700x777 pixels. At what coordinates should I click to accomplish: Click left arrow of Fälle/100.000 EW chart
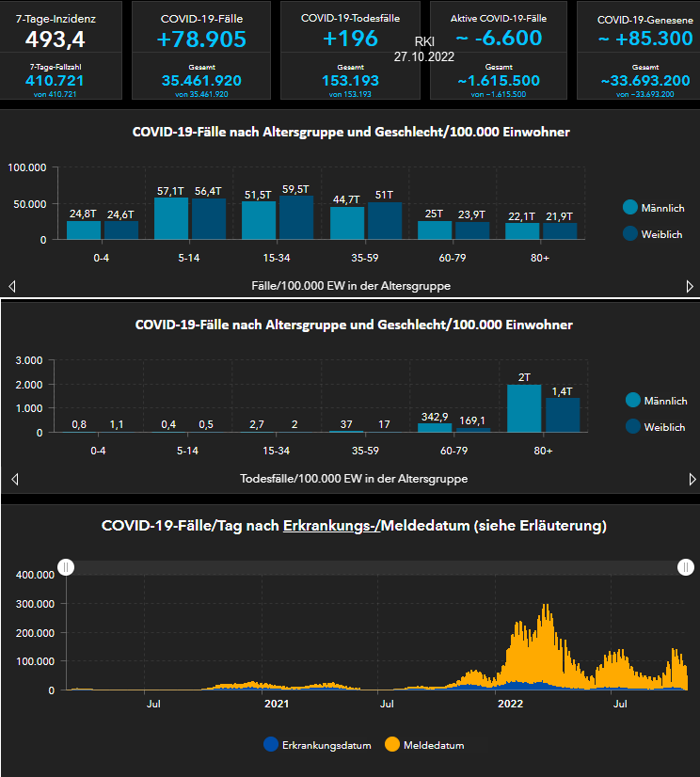pos(12,286)
